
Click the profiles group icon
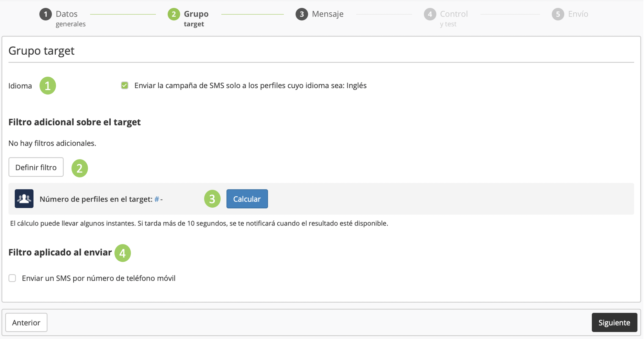(x=24, y=199)
